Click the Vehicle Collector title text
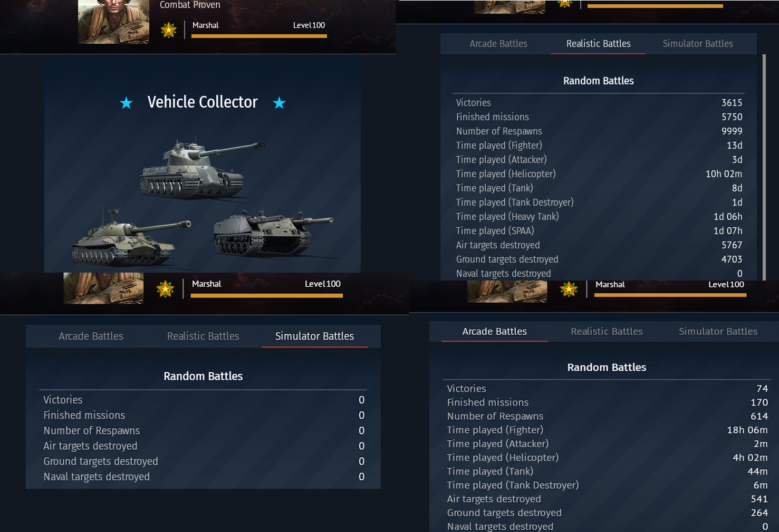 click(x=203, y=102)
